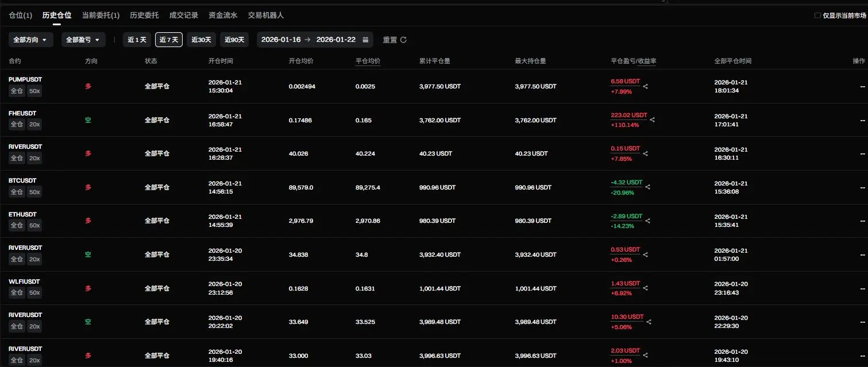Click the 223.02 USDT profit value
Screen dimensions: 868x367
(x=629, y=115)
